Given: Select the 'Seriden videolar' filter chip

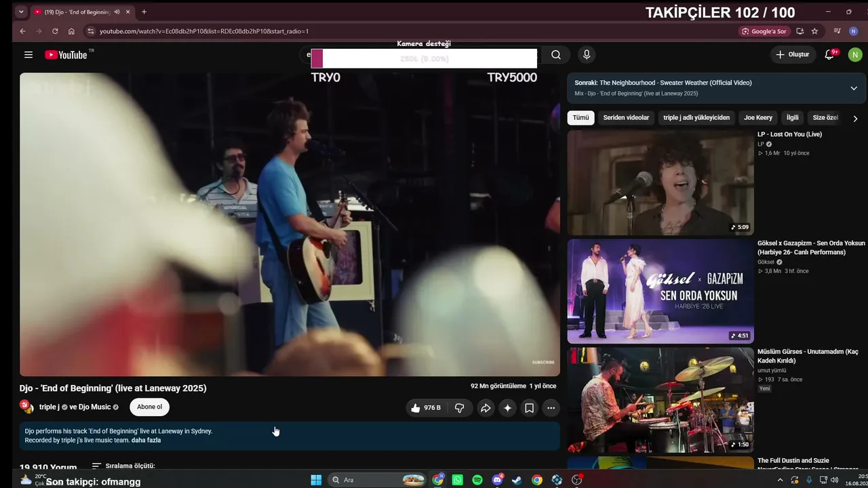Looking at the screenshot, I should pos(626,118).
